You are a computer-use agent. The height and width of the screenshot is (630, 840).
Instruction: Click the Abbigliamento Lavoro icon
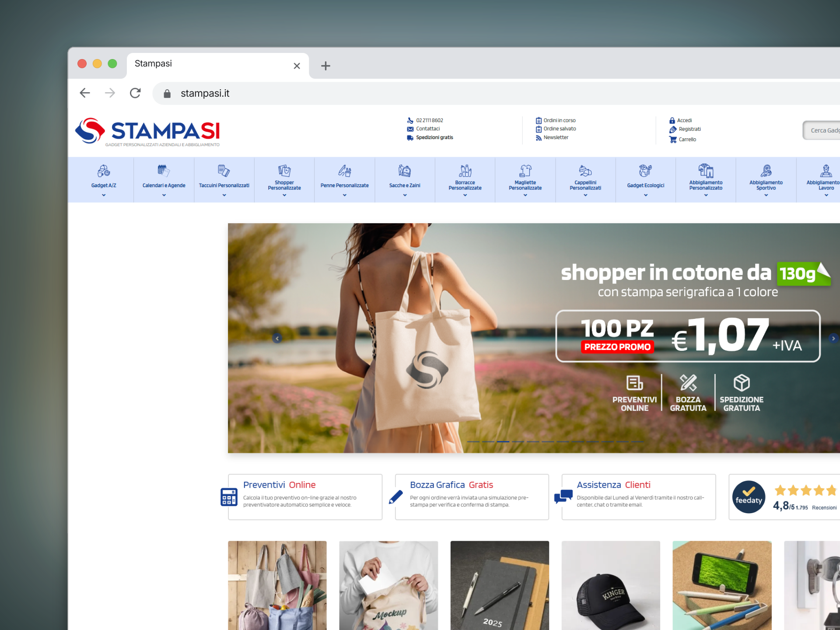pyautogui.click(x=826, y=171)
